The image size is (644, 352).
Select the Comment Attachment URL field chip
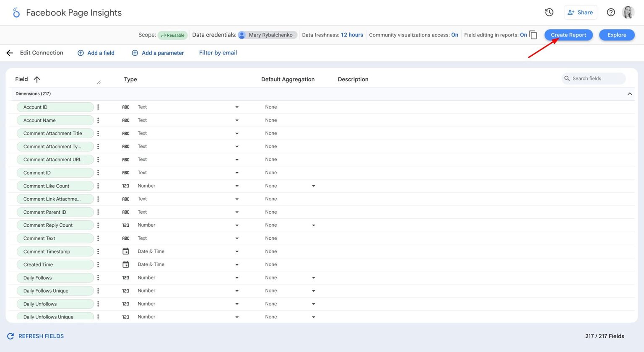point(55,160)
